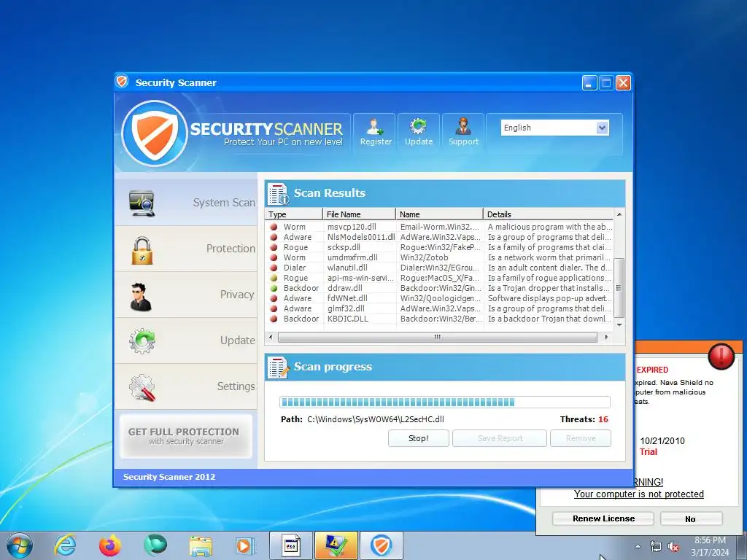The width and height of the screenshot is (747, 560).
Task: Click the sidebar Update gear icon
Action: 142,341
